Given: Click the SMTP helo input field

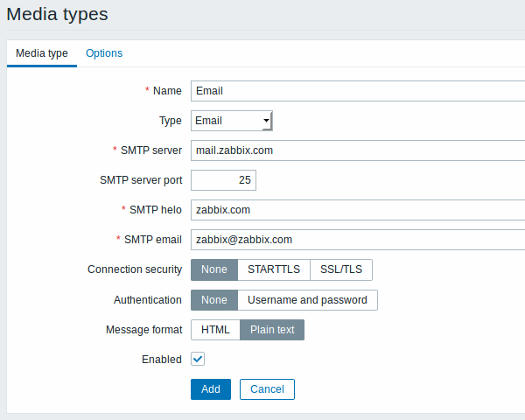Looking at the screenshot, I should 358,210.
